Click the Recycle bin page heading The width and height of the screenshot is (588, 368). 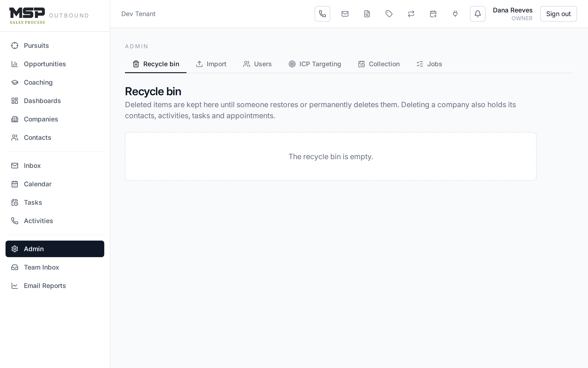(x=153, y=92)
